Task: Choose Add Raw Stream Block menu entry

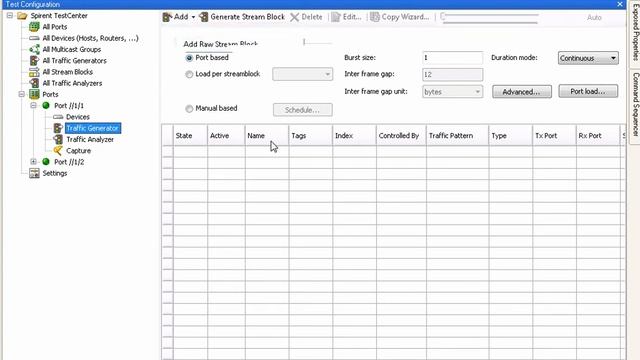Action: 220,44
